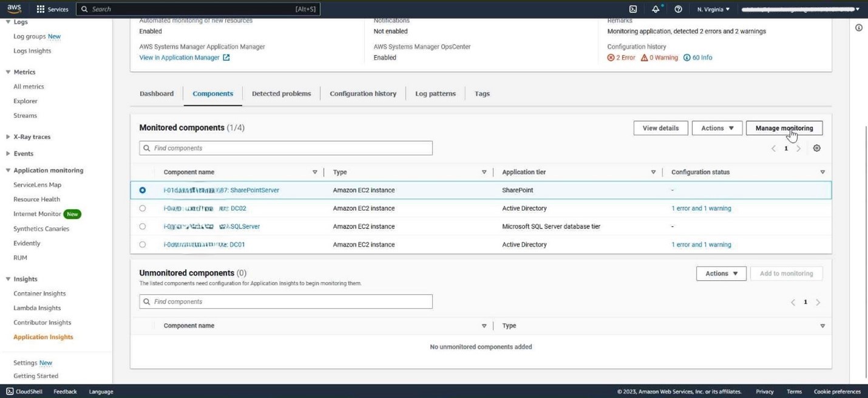Viewport: 868px width, 398px height.
Task: Open the notifications bell
Action: click(x=656, y=9)
